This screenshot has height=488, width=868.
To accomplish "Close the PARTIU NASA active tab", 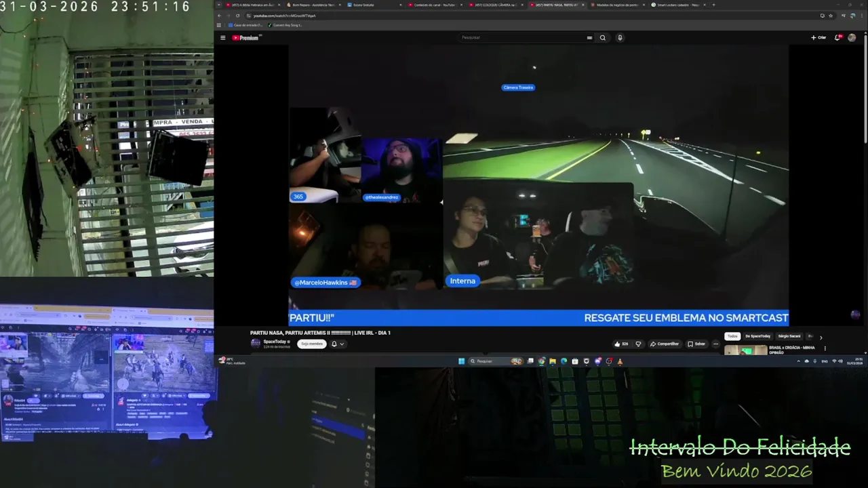I will [x=583, y=5].
